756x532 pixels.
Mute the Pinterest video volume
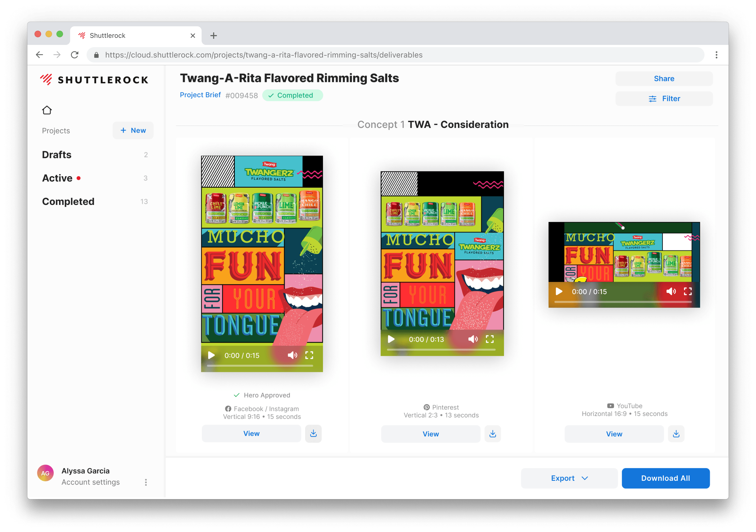pos(473,339)
